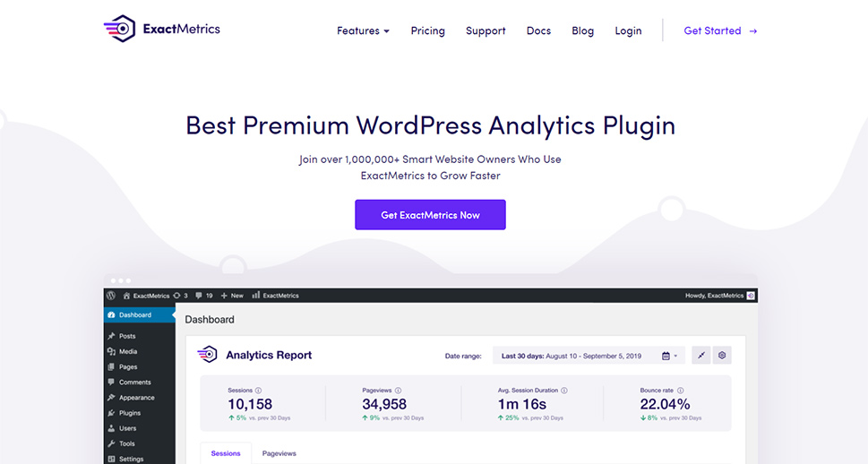Screen dimensions: 868x464
Task: Open the updates icon showing 3
Action: [180, 296]
